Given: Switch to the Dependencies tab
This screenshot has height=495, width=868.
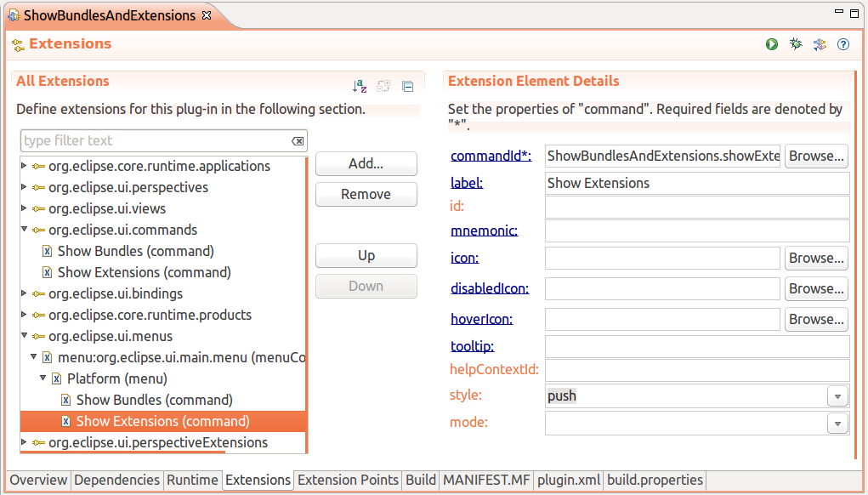Looking at the screenshot, I should pos(116,480).
